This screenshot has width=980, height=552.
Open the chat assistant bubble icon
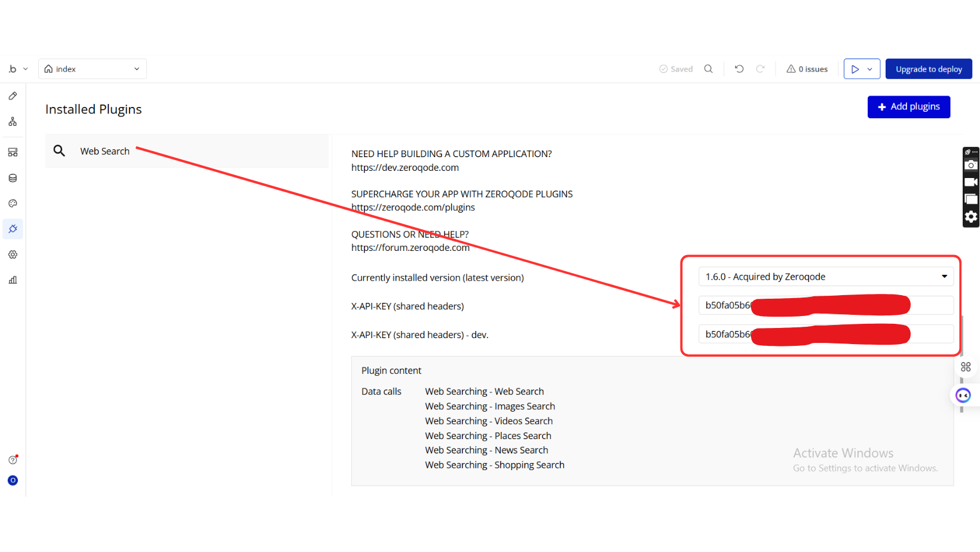click(963, 395)
